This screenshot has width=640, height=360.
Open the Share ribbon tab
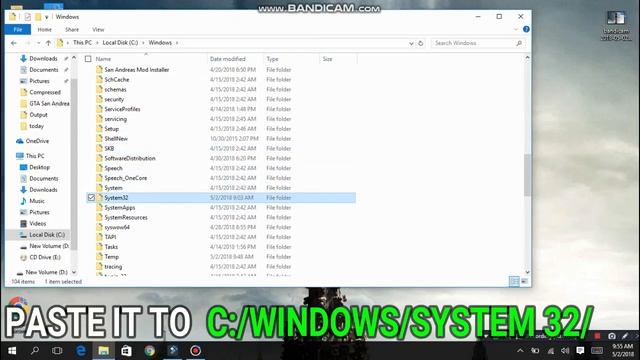point(72,29)
